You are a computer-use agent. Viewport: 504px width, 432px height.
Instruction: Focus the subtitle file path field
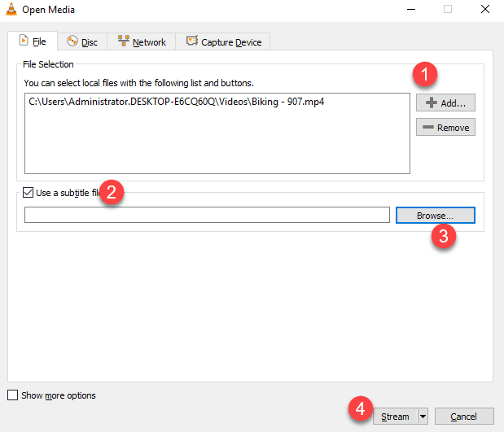click(207, 215)
